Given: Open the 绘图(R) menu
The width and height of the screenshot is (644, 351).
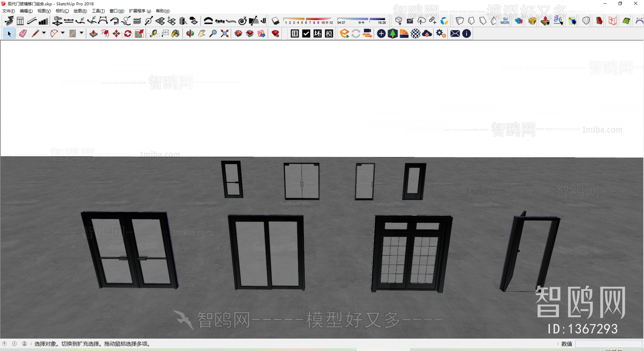Looking at the screenshot, I should 80,11.
